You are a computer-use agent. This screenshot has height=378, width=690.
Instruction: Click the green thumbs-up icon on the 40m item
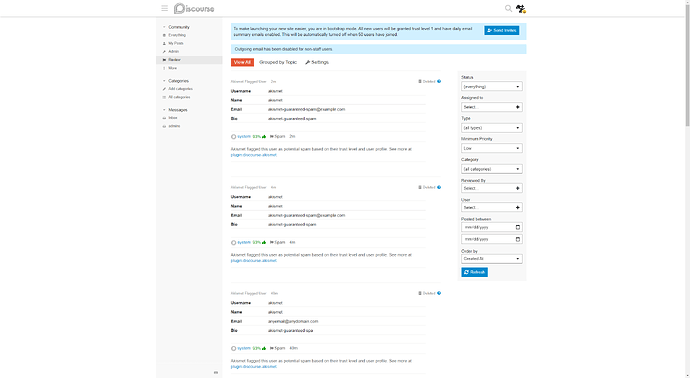[264, 348]
